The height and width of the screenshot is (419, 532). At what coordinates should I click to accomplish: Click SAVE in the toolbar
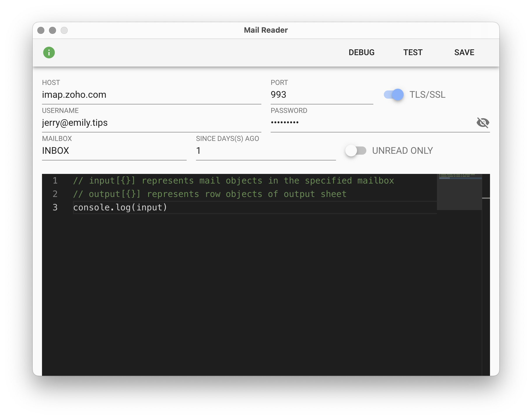464,53
